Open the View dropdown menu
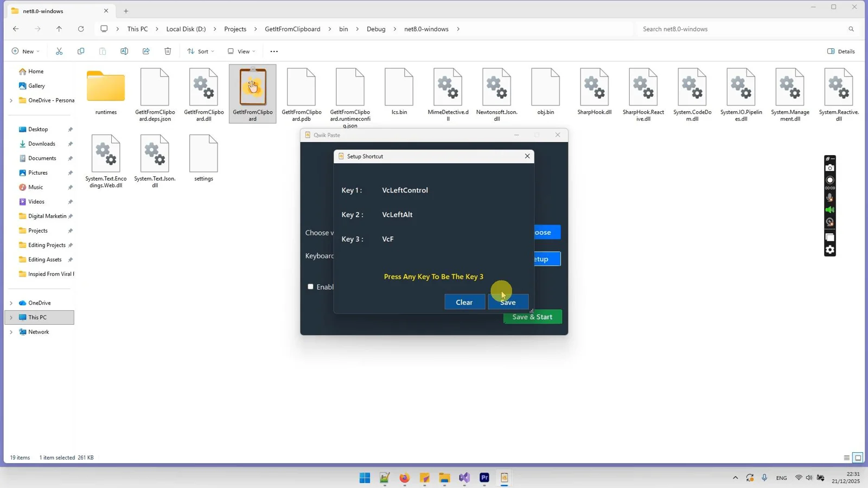 (x=241, y=52)
